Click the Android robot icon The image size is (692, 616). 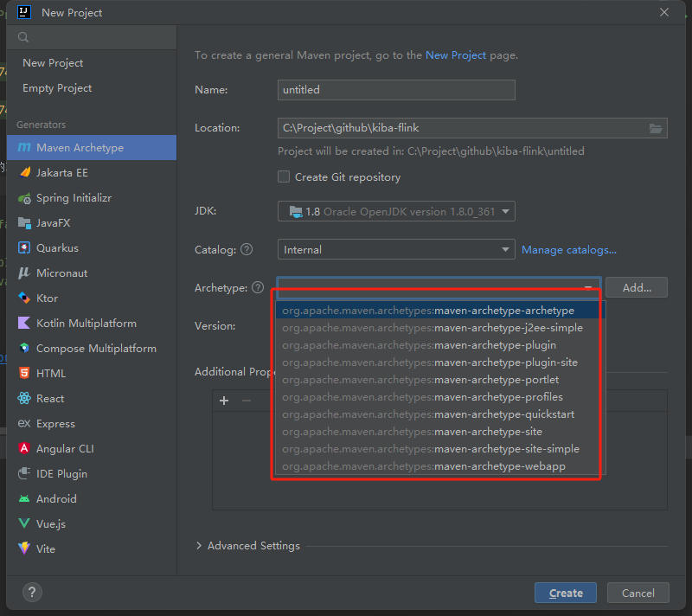[24, 498]
